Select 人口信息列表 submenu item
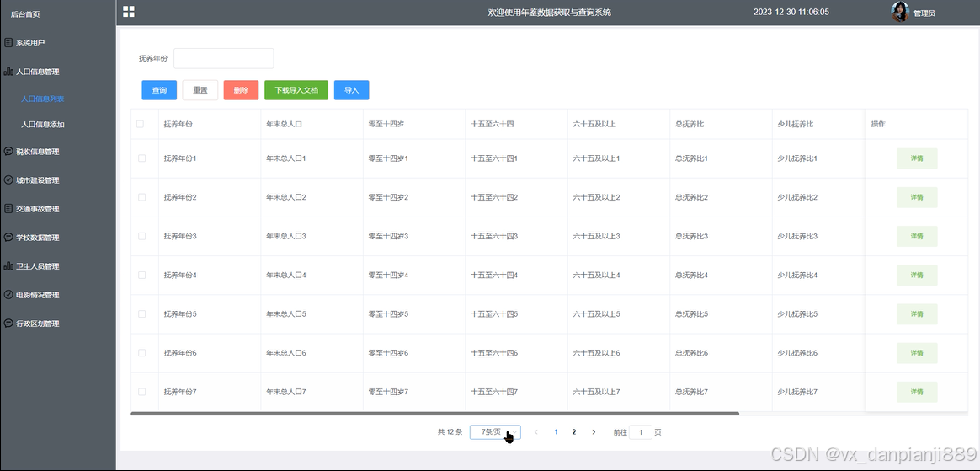This screenshot has width=980, height=471. coord(42,99)
